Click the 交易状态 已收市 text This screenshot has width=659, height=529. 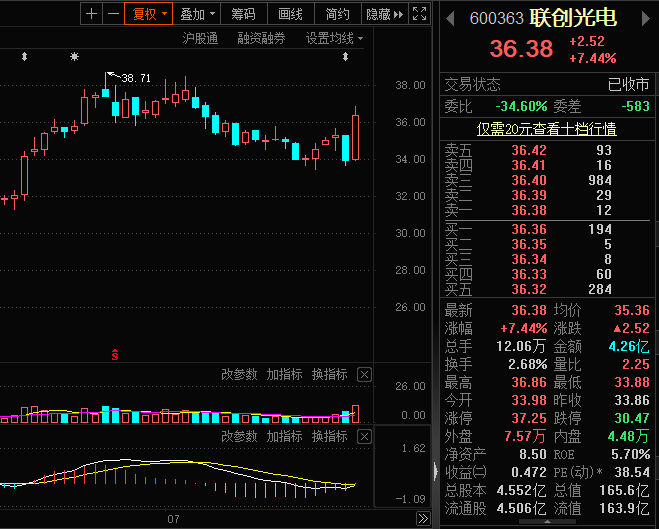pyautogui.click(x=628, y=84)
